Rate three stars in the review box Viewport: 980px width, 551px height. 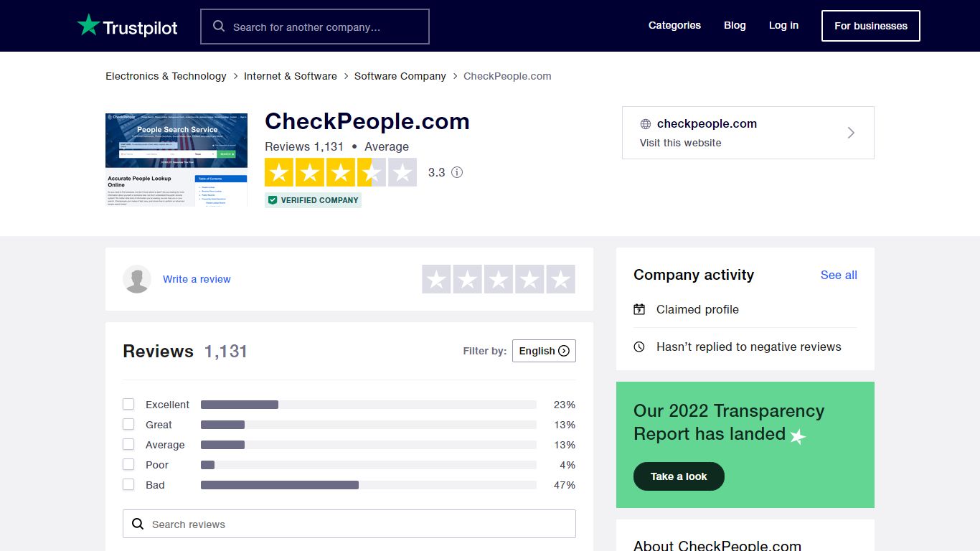point(499,279)
